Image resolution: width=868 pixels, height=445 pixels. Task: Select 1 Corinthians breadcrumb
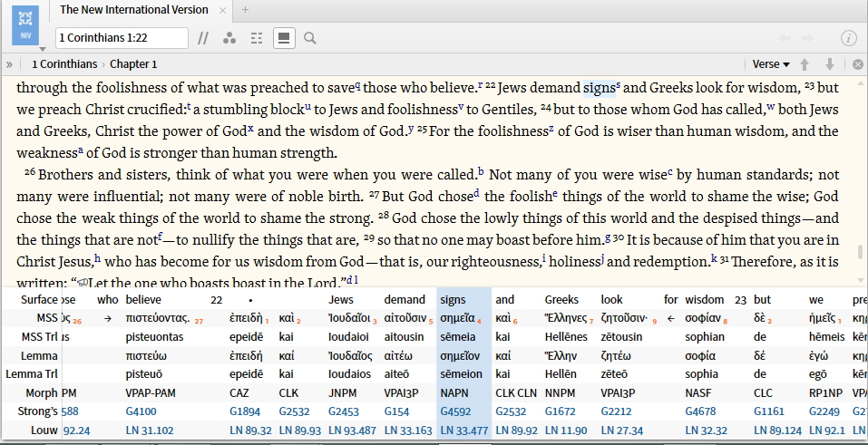coord(64,64)
